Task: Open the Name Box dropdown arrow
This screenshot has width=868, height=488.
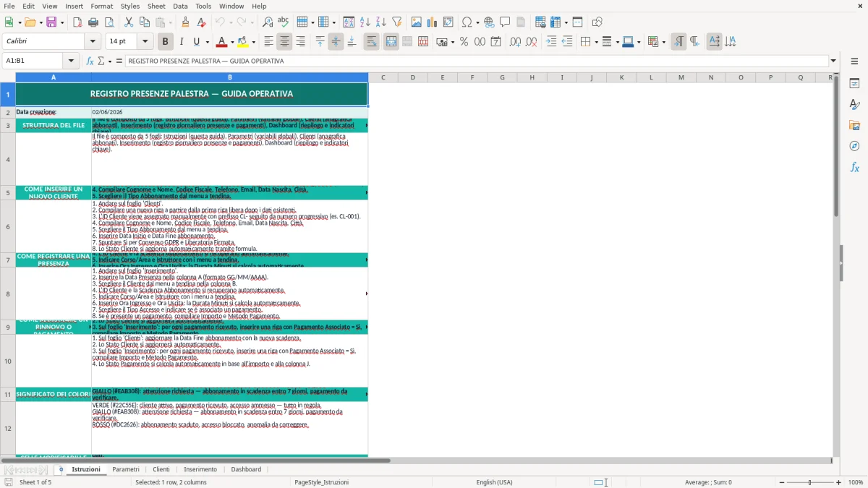Action: pos(71,61)
